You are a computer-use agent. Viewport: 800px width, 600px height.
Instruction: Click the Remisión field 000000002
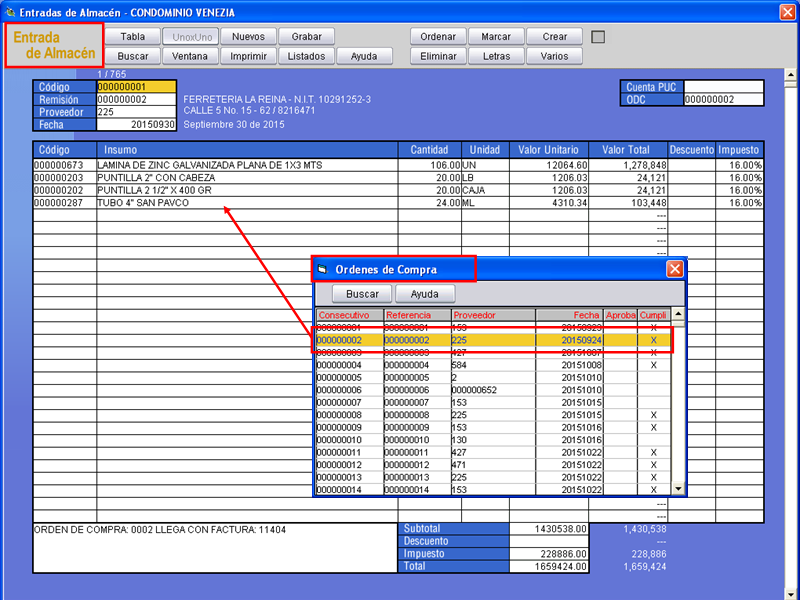coord(136,99)
